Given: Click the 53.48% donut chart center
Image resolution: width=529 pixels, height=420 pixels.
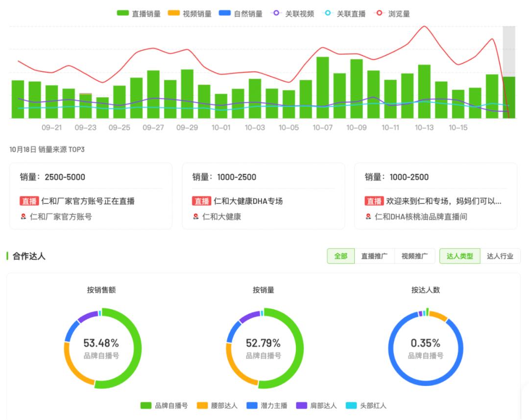Looking at the screenshot, I should point(101,346).
